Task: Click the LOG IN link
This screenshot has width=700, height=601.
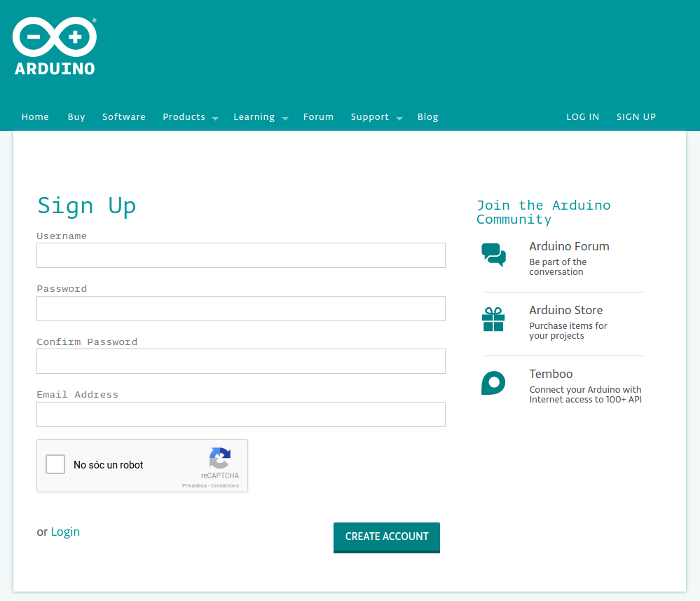Action: pyautogui.click(x=582, y=116)
